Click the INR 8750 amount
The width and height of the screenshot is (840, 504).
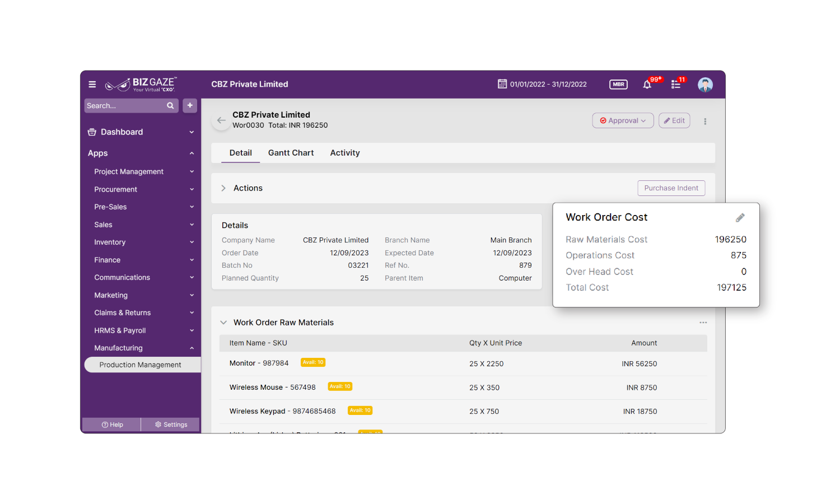point(642,388)
